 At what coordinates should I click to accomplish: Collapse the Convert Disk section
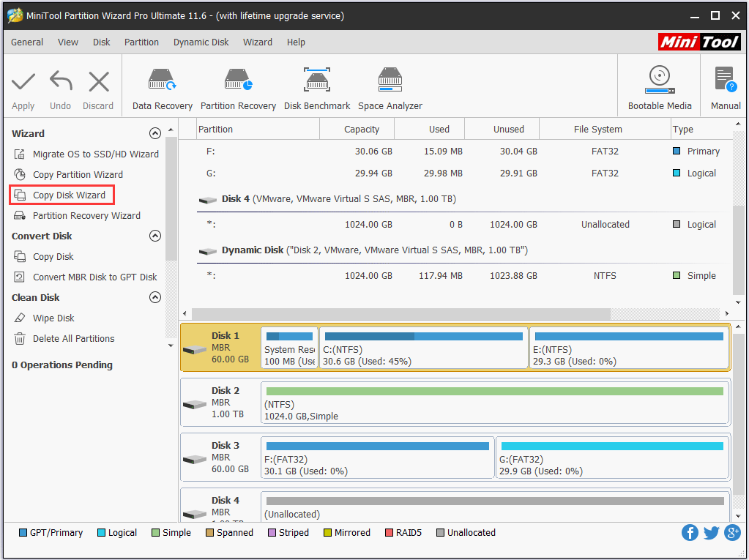154,236
